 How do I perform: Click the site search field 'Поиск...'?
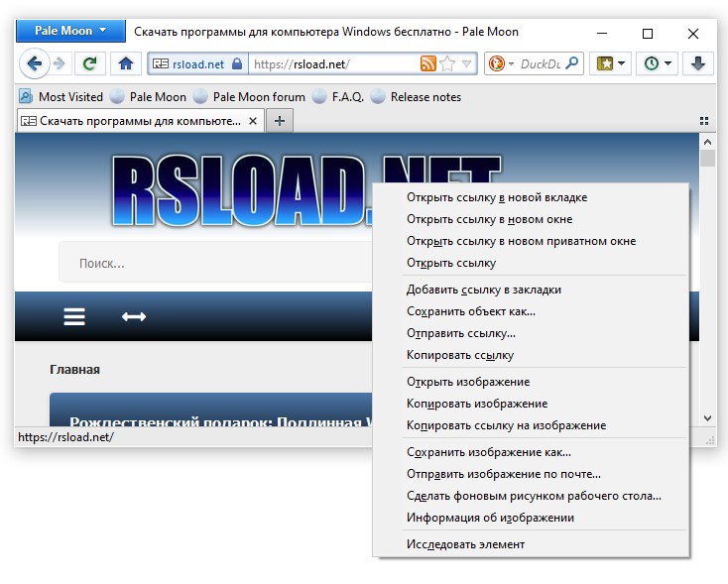(x=218, y=264)
